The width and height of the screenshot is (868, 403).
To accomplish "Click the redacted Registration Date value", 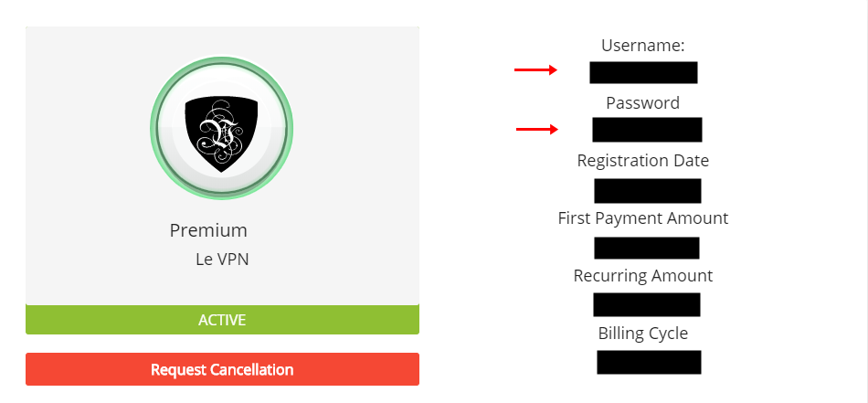I will point(648,191).
